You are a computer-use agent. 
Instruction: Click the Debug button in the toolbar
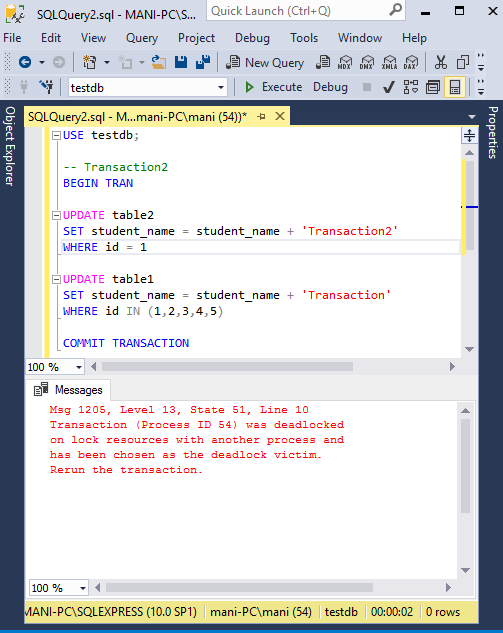330,87
